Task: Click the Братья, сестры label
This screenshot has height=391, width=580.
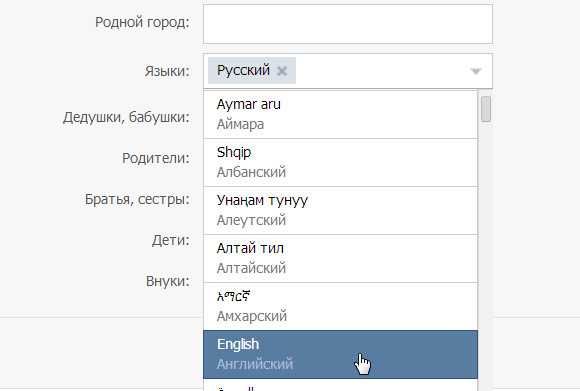Action: (x=137, y=199)
